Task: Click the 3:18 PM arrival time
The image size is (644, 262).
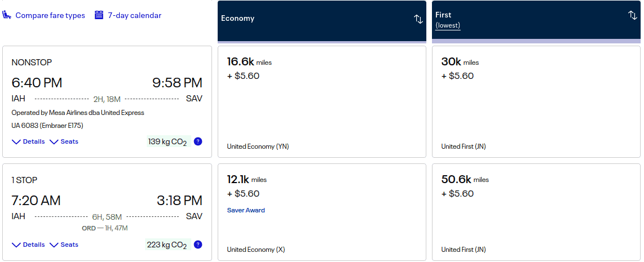Action: pyautogui.click(x=179, y=201)
